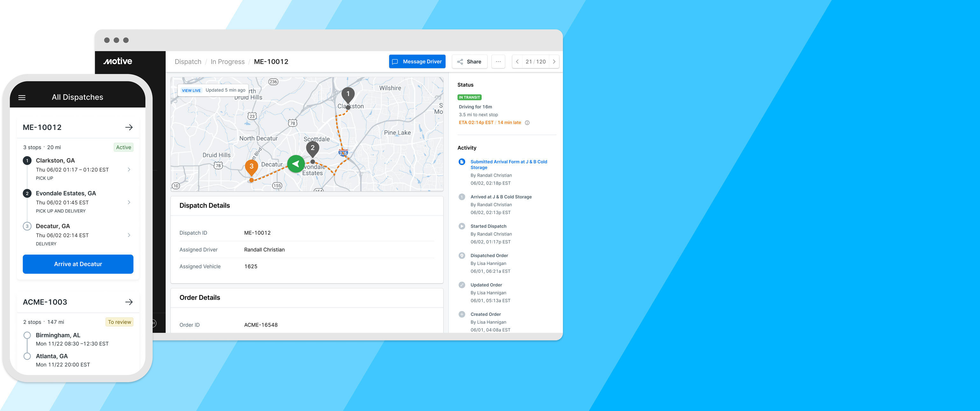Click the overflow menu icon (three dots)
The width and height of the screenshot is (980, 411).
pyautogui.click(x=498, y=61)
